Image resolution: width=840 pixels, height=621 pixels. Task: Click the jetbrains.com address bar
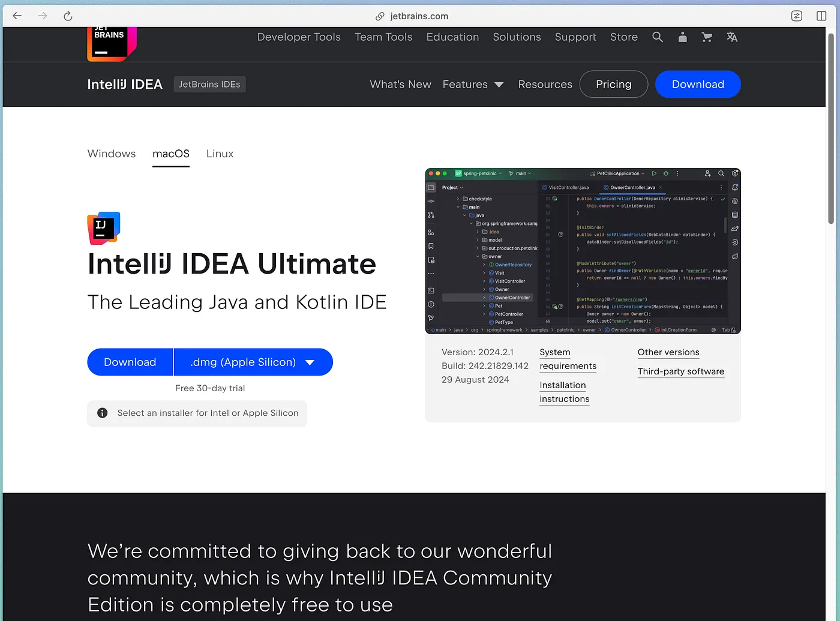point(418,16)
